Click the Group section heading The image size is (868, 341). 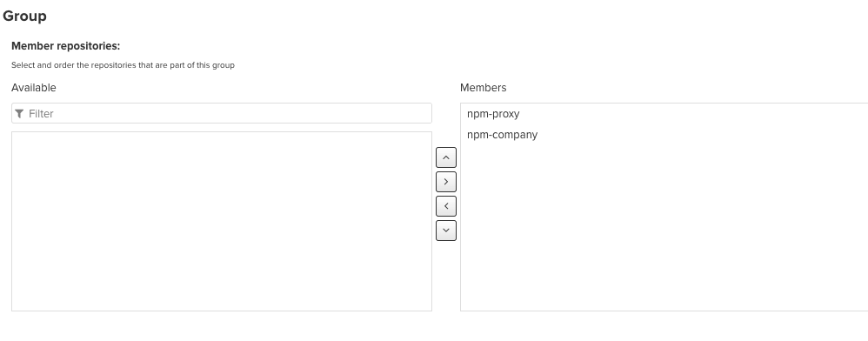[x=24, y=16]
